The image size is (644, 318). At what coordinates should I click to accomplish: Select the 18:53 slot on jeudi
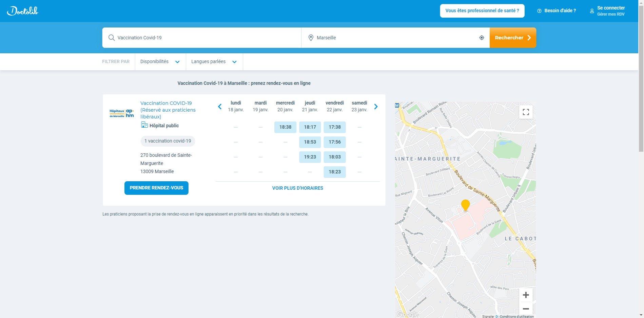click(310, 142)
